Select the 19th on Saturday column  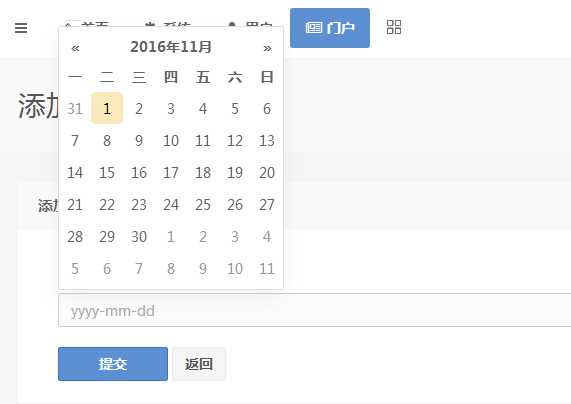[x=235, y=172]
